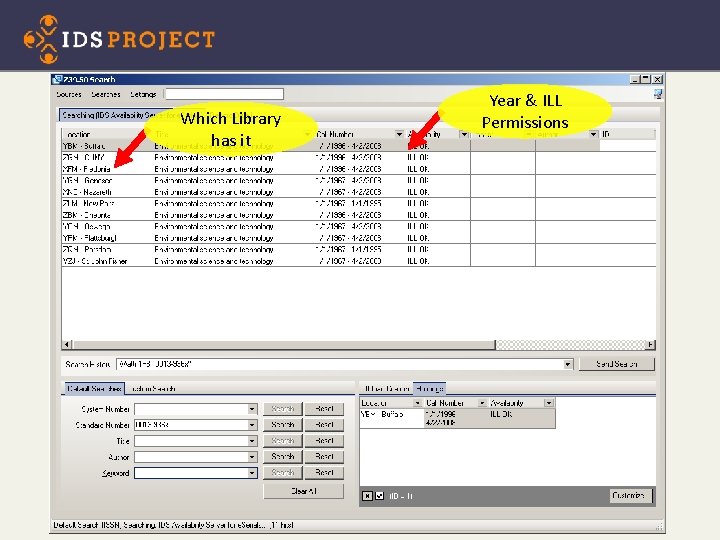Click the Z39.50 Search title bar icon

click(x=57, y=79)
